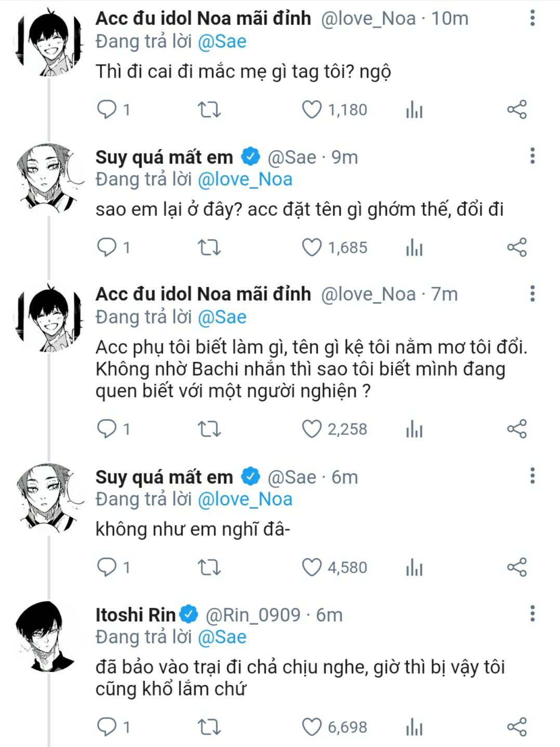Retweet the tweet with 2,258 likes
This screenshot has width=560, height=747.
(x=210, y=429)
